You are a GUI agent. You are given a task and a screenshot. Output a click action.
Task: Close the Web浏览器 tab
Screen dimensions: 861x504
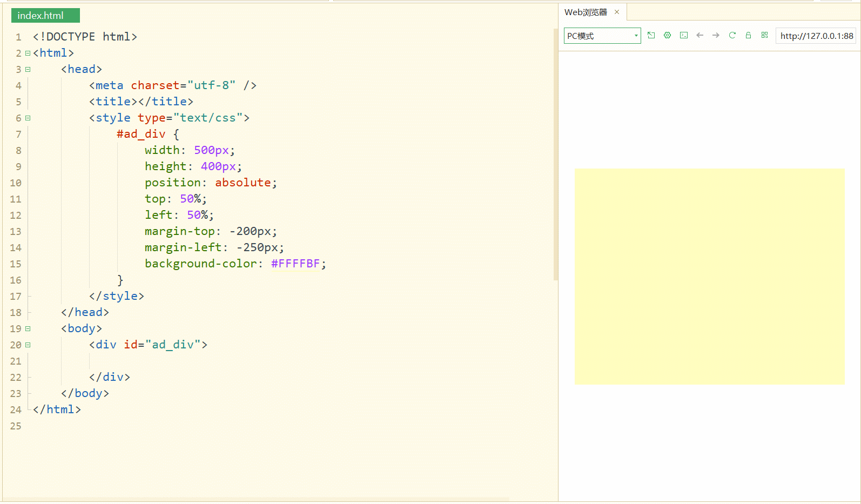[617, 12]
